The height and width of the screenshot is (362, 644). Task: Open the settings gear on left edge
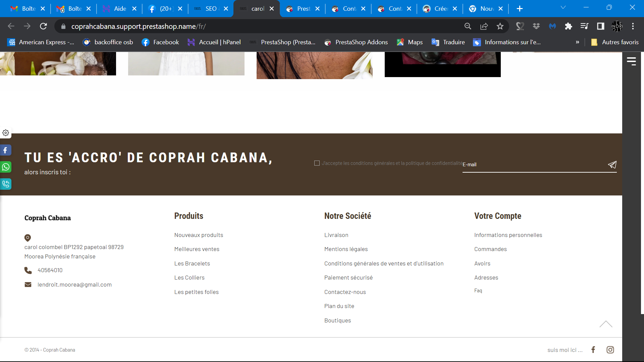click(6, 133)
